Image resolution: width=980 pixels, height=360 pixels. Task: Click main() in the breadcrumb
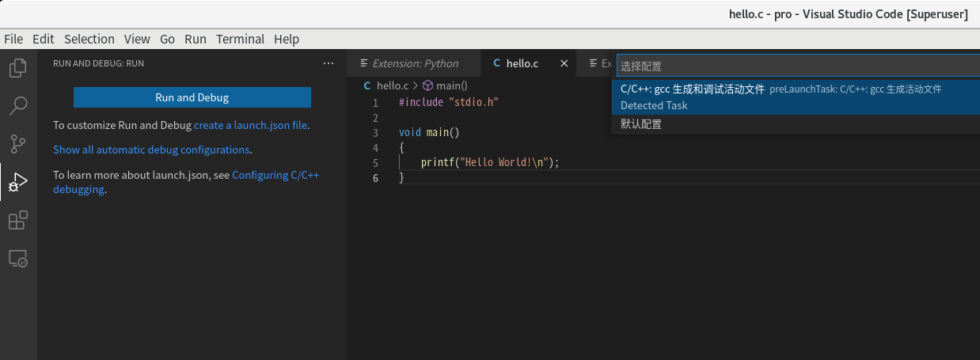pyautogui.click(x=452, y=85)
